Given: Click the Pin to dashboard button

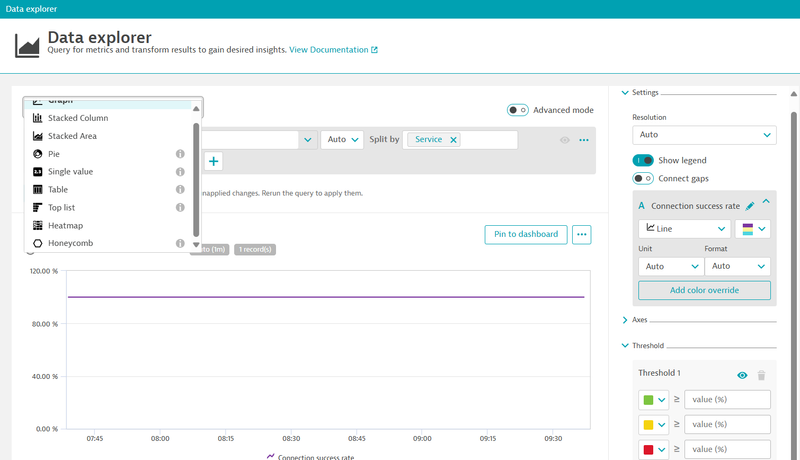Looking at the screenshot, I should (x=526, y=234).
